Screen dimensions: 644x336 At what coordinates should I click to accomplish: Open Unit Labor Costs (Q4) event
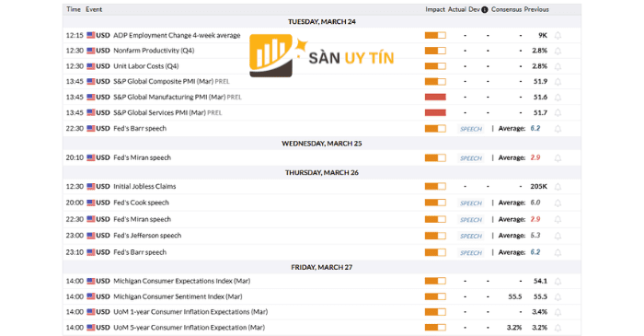coord(145,66)
